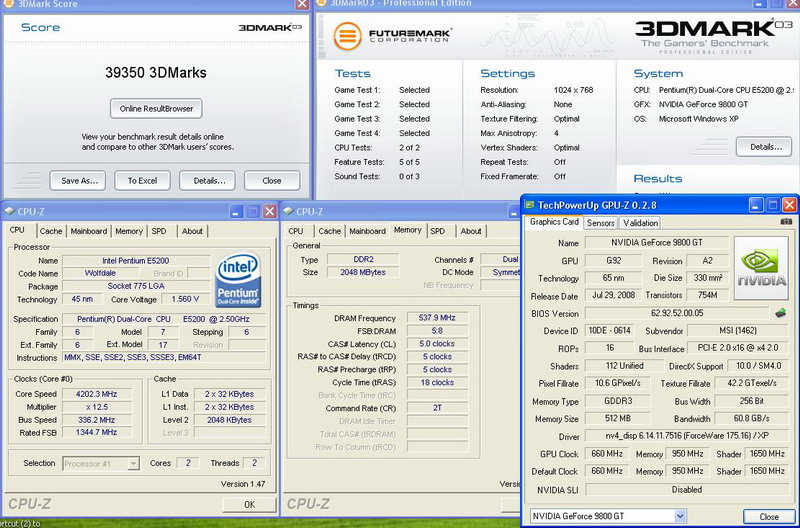Click the GPU-Z Name field
The image size is (800, 528).
656,243
